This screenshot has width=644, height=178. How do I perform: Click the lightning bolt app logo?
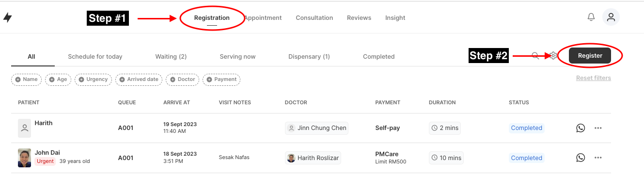point(7,18)
